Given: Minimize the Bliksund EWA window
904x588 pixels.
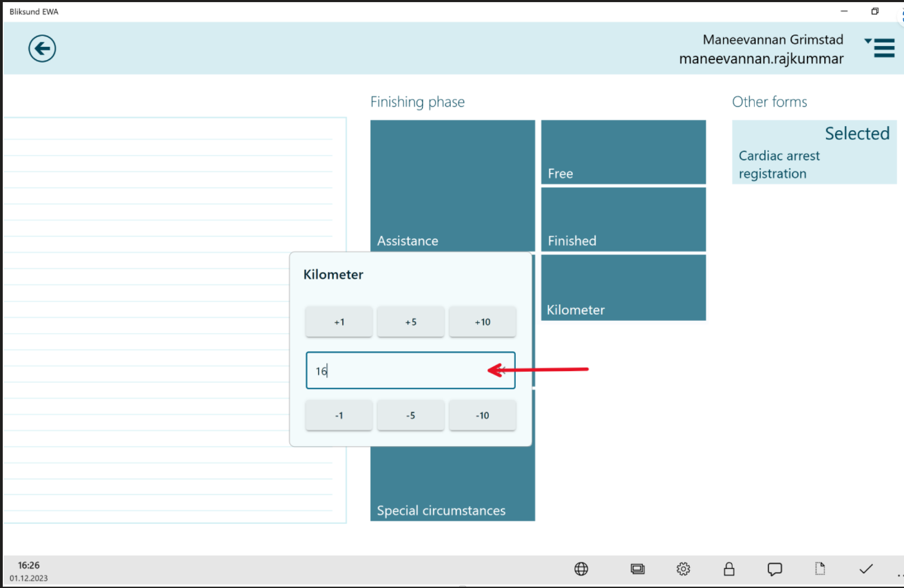Looking at the screenshot, I should pos(843,11).
